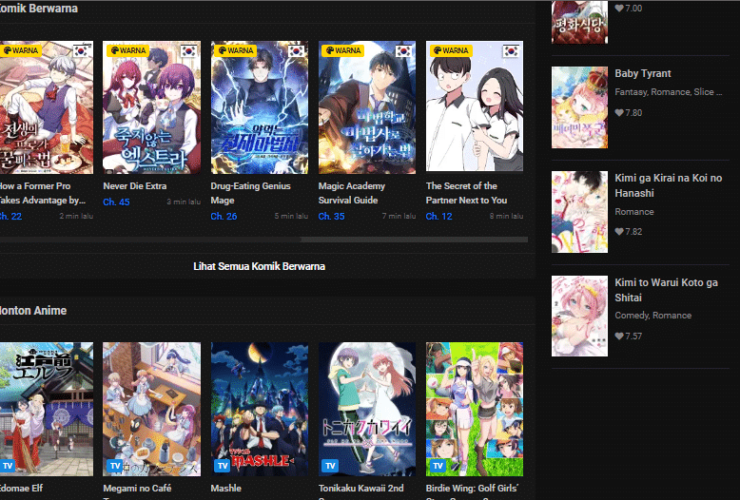Click the 7 min lalu timestamp
The height and width of the screenshot is (500, 740).
(399, 216)
